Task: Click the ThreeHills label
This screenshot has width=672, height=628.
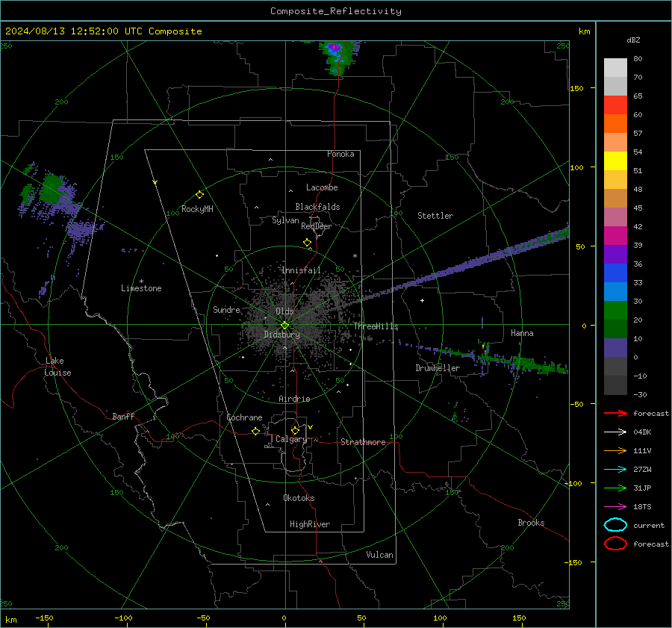Action: coord(376,326)
